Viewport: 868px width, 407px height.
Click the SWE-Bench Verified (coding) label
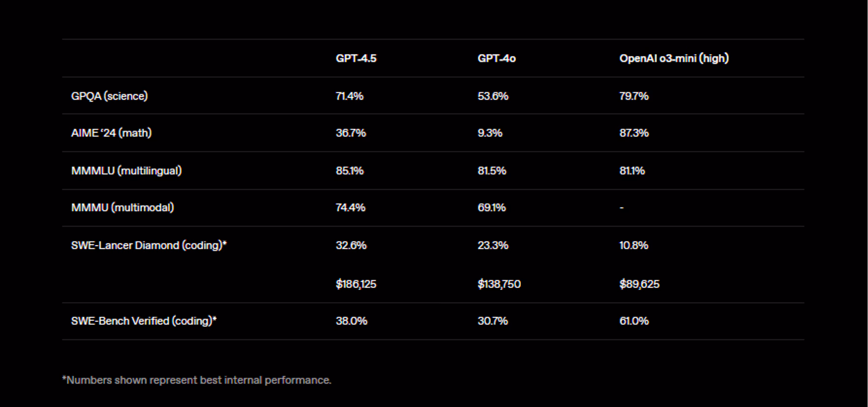(x=144, y=321)
